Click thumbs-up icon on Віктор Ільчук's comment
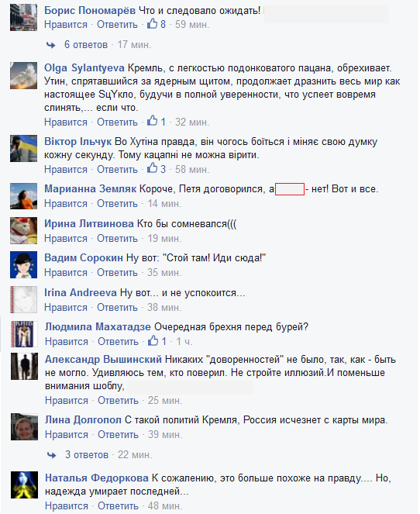The width and height of the screenshot is (420, 514). pos(152,168)
